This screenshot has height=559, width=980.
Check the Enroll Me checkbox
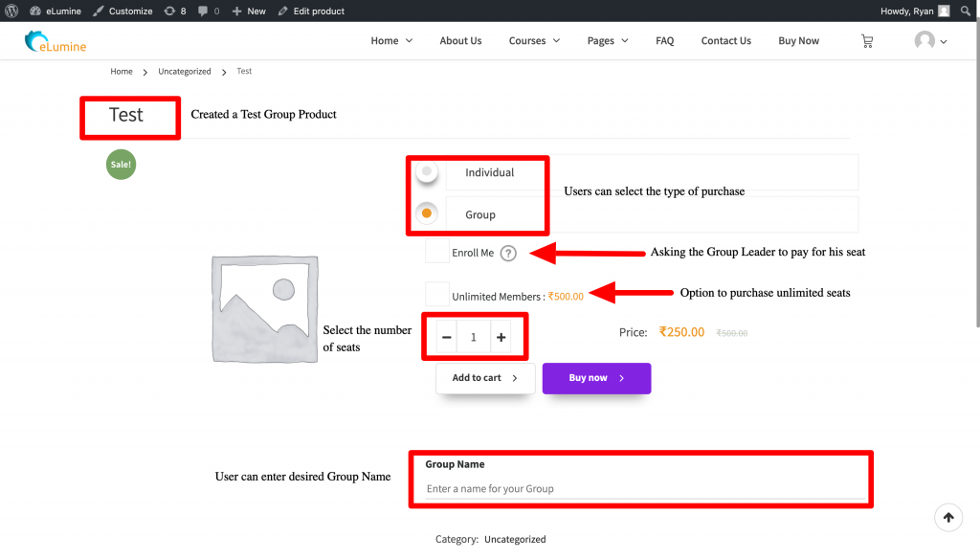[x=437, y=252]
